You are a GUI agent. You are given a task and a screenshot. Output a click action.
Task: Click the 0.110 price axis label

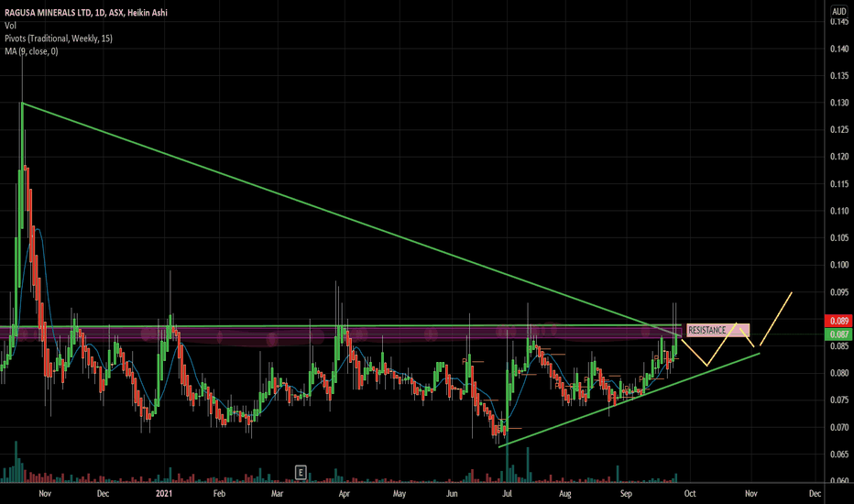pyautogui.click(x=838, y=211)
